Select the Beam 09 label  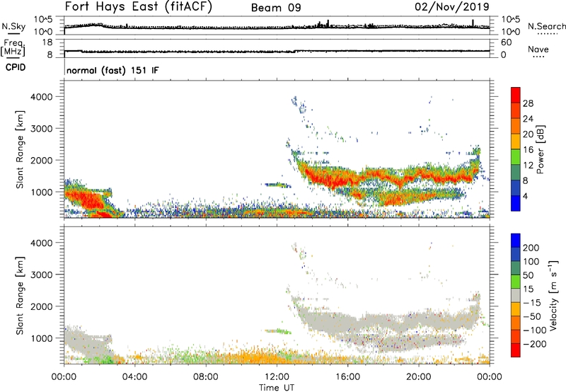pyautogui.click(x=276, y=8)
